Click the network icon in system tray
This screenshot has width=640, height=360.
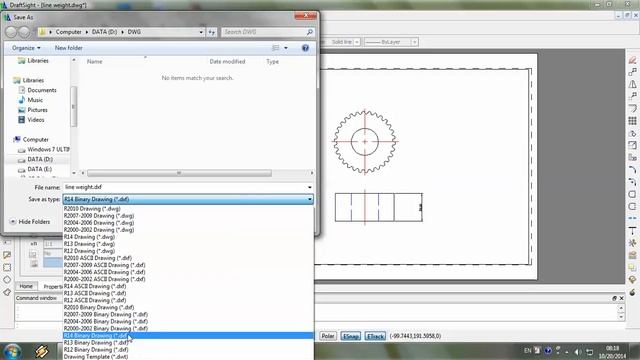coord(589,351)
